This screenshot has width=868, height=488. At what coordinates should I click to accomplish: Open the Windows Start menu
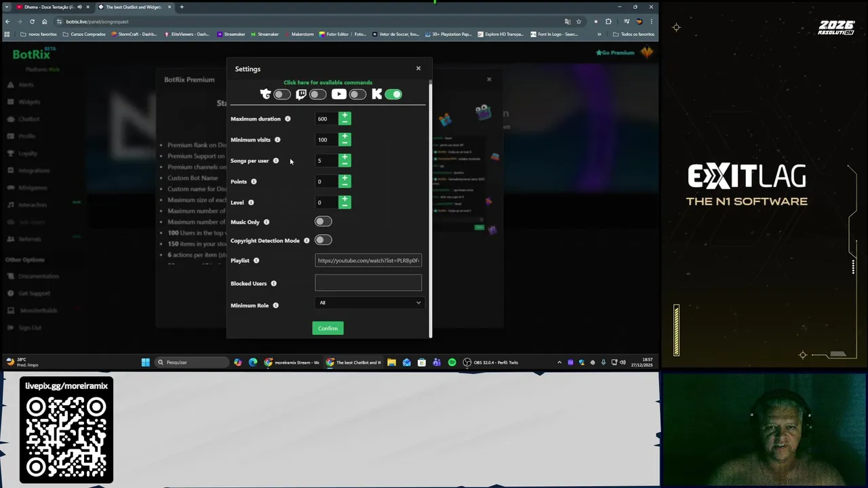(145, 363)
